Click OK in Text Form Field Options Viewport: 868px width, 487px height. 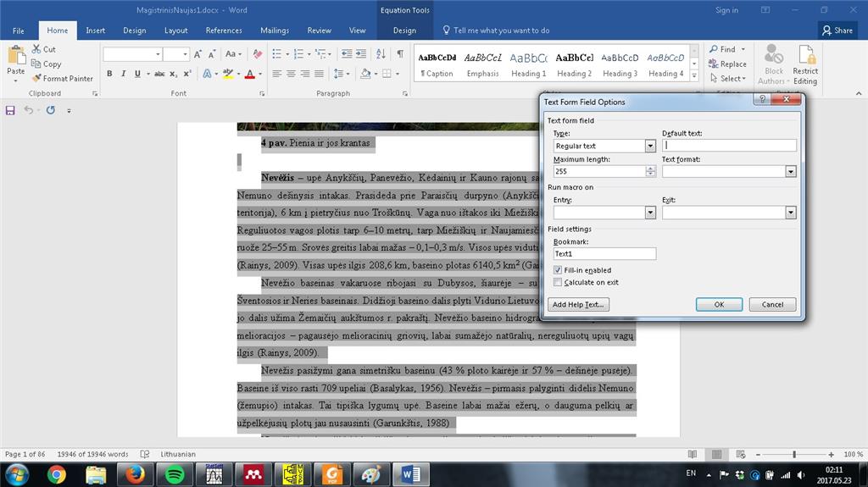pyautogui.click(x=719, y=304)
